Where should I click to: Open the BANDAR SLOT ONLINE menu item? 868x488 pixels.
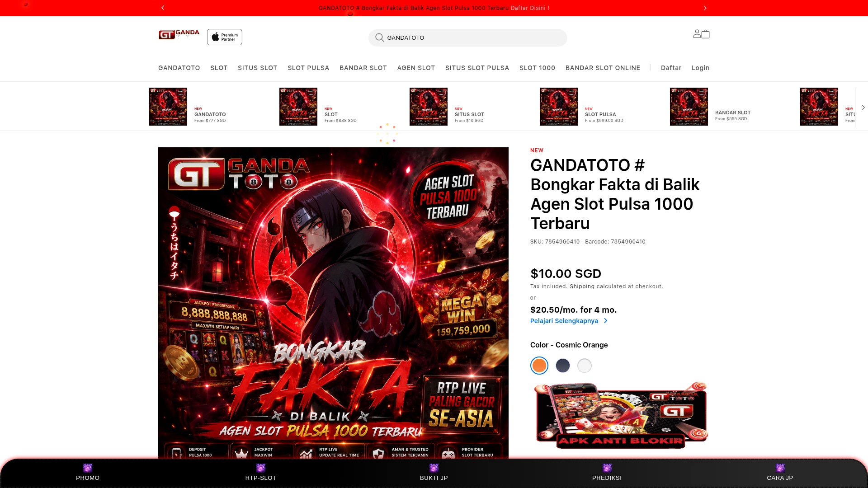603,68
